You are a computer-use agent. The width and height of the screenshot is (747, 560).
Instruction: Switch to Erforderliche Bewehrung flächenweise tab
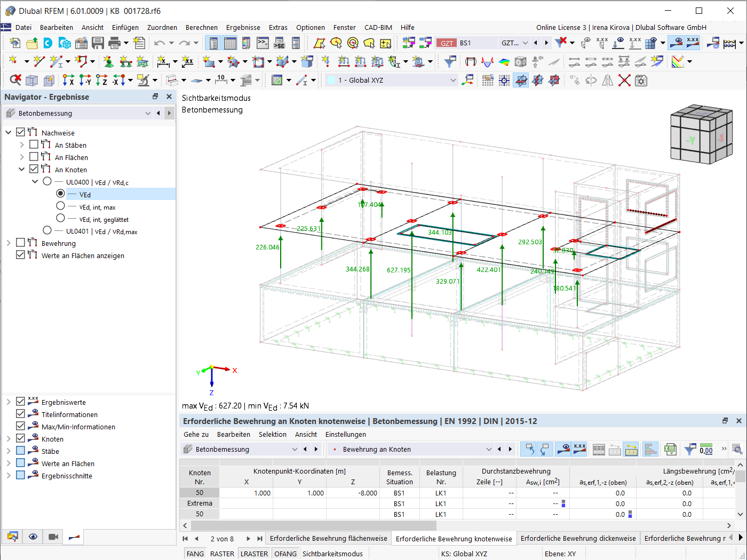pos(329,539)
